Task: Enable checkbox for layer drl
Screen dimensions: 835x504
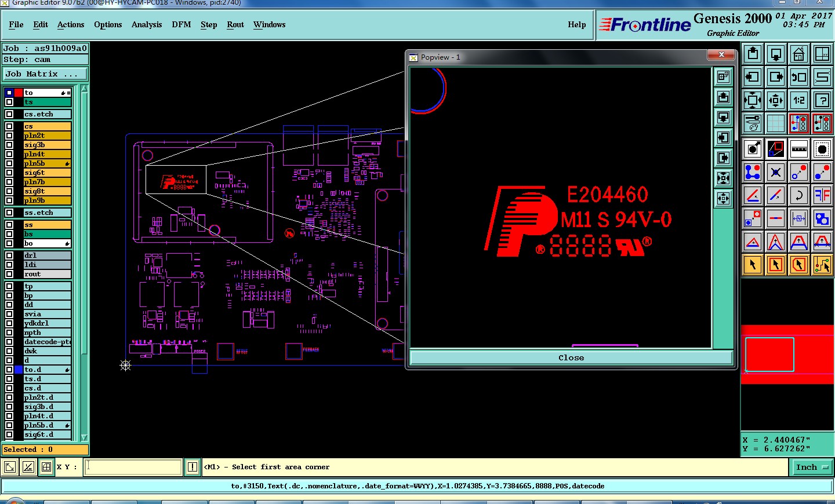Action: [x=9, y=255]
